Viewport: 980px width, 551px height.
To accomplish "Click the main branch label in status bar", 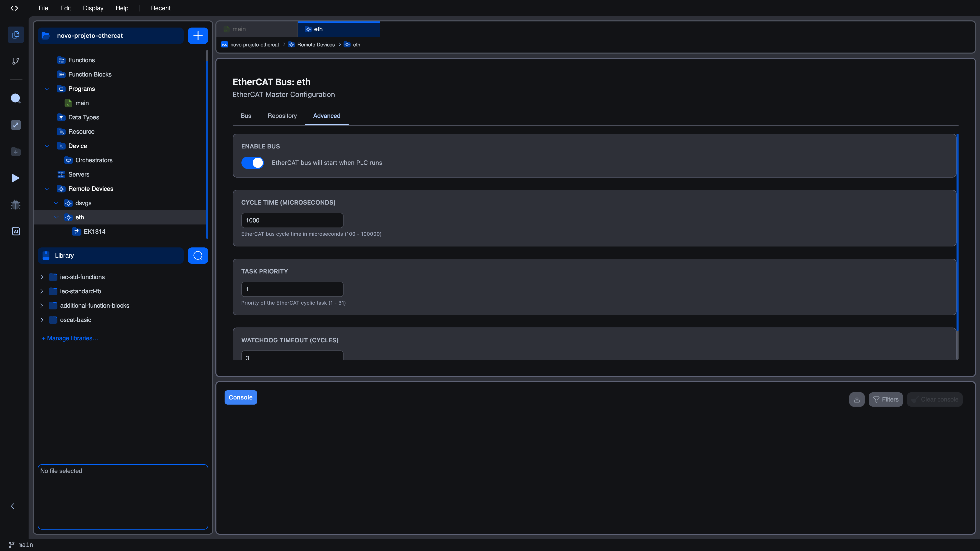I will 26,545.
